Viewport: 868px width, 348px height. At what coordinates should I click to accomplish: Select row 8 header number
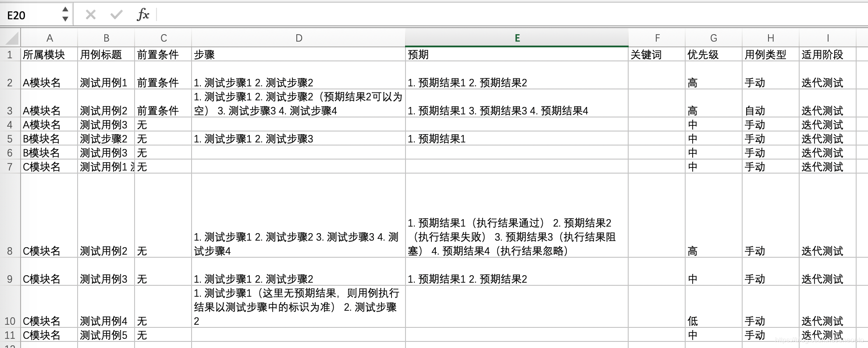10,216
